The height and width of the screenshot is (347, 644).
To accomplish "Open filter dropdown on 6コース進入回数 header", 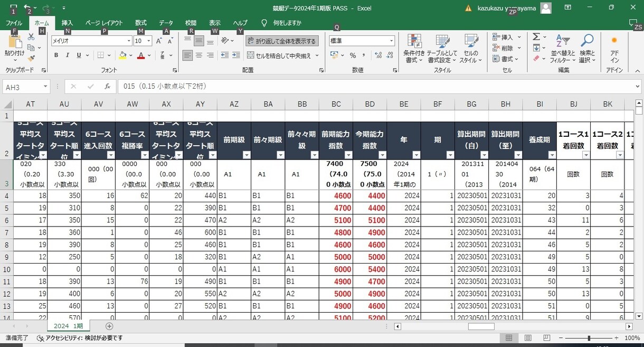I will pyautogui.click(x=110, y=155).
